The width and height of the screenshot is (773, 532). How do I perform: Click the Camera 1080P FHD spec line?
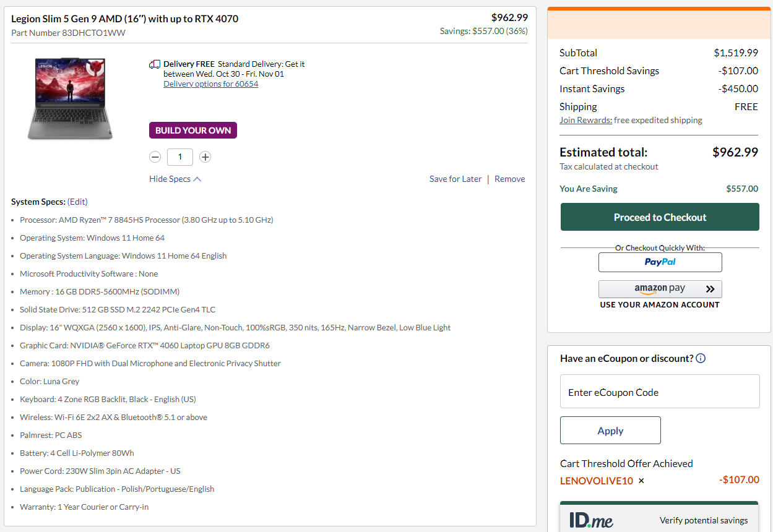(150, 363)
